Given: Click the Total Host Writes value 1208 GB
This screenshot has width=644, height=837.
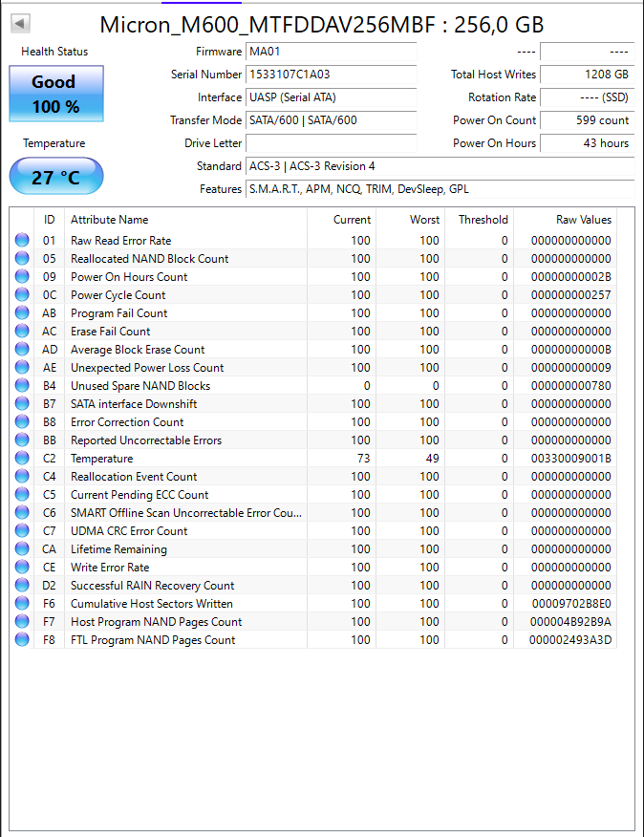Looking at the screenshot, I should point(588,75).
